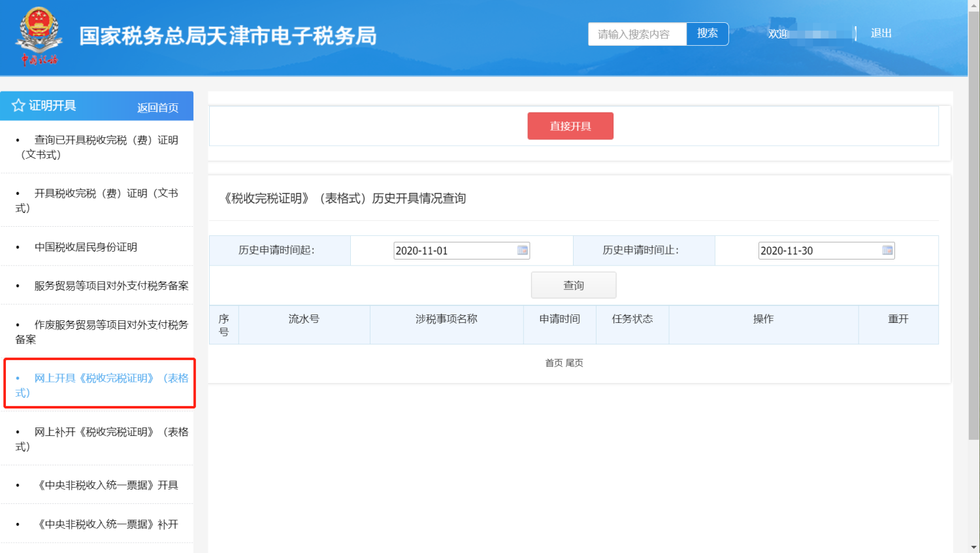Click the 历史开具情况查询 section heading
This screenshot has width=980, height=553.
344,198
